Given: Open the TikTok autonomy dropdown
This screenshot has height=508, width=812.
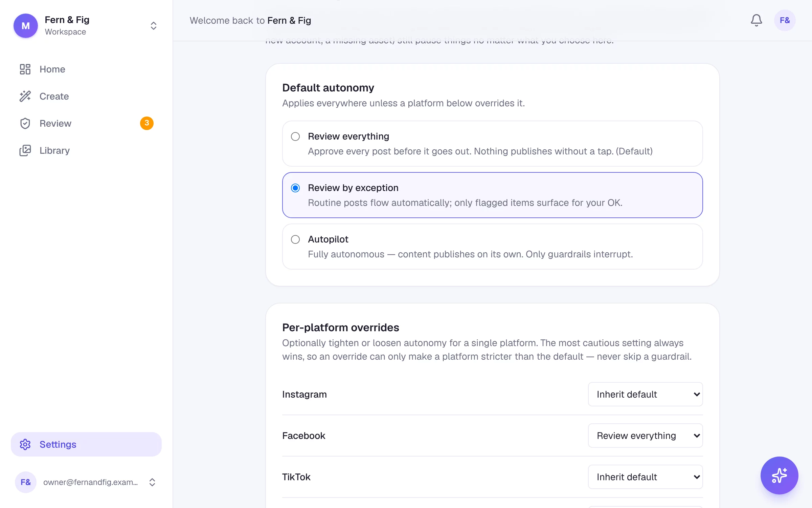Looking at the screenshot, I should [x=645, y=477].
